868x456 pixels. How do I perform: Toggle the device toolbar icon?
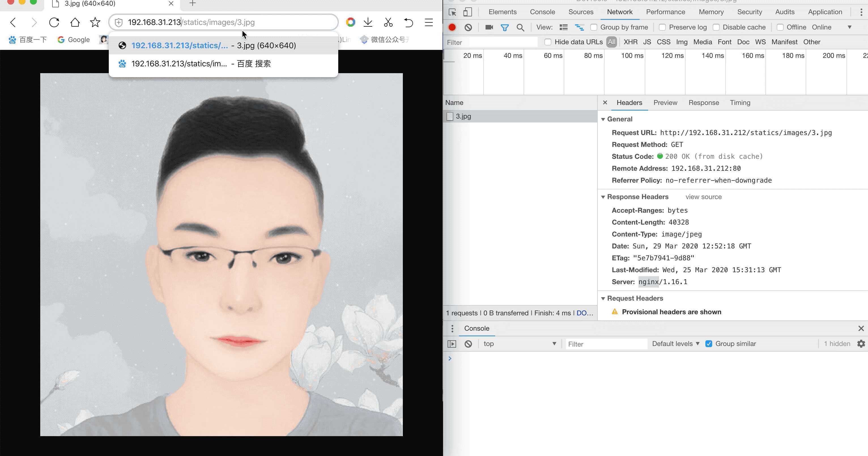467,12
